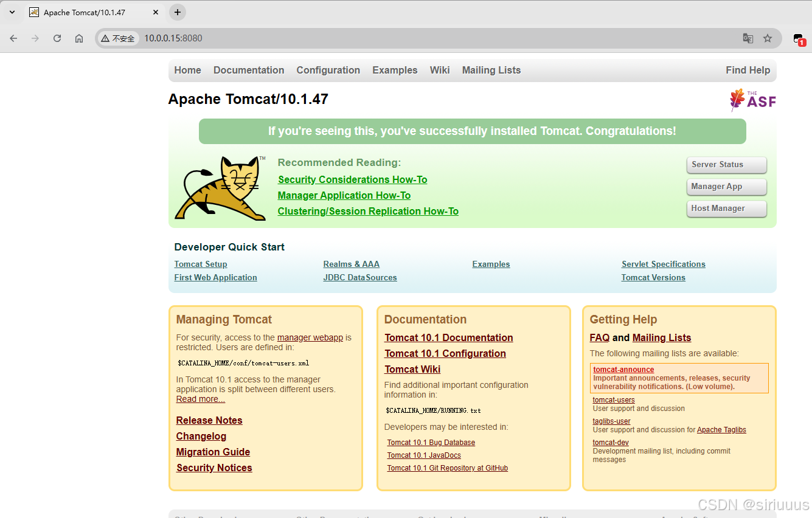Open Tomcat 10.1 Configuration link

[x=445, y=353]
